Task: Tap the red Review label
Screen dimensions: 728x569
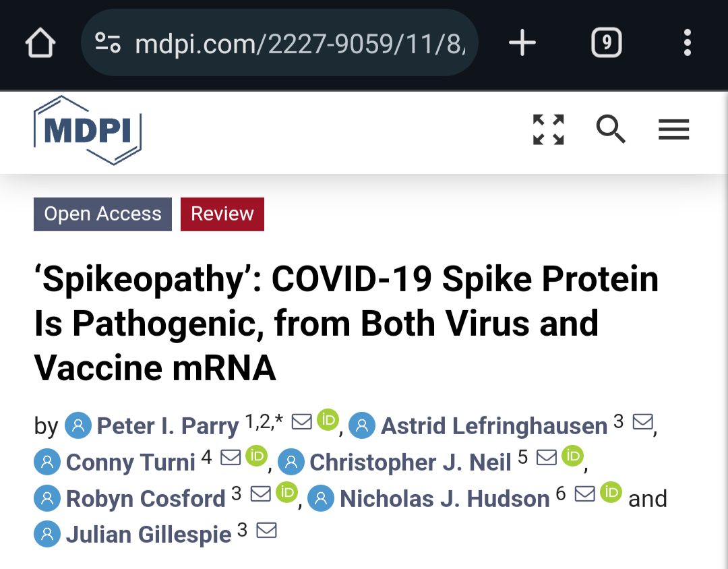Action: pos(222,214)
